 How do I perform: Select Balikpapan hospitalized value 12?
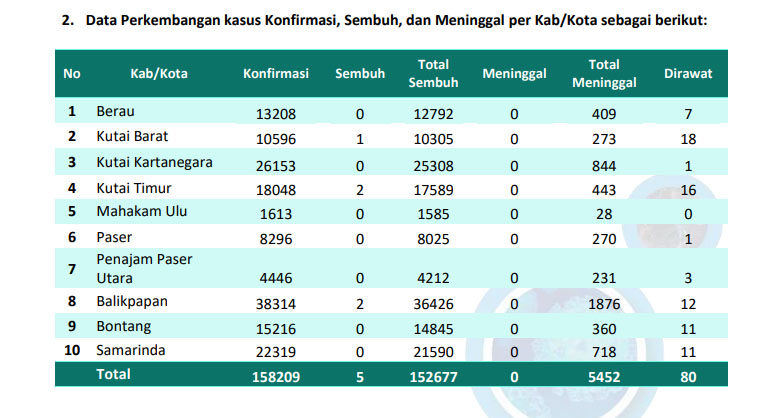(x=688, y=304)
